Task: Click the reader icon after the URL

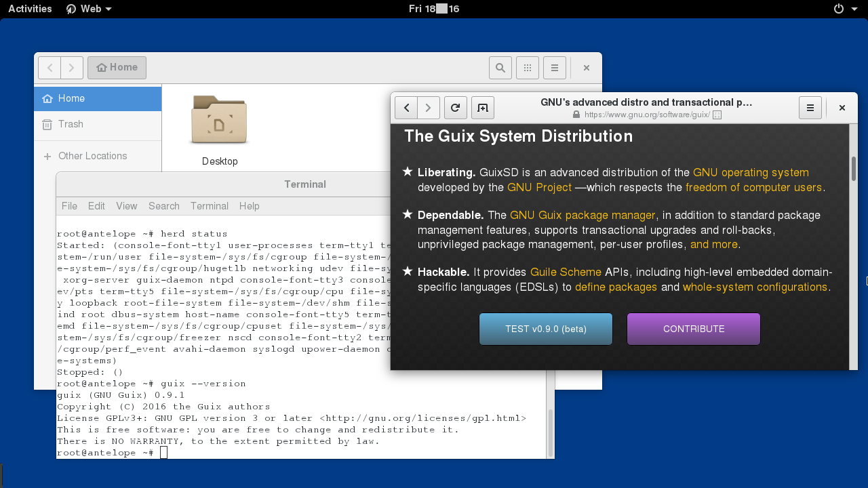Action: (717, 115)
